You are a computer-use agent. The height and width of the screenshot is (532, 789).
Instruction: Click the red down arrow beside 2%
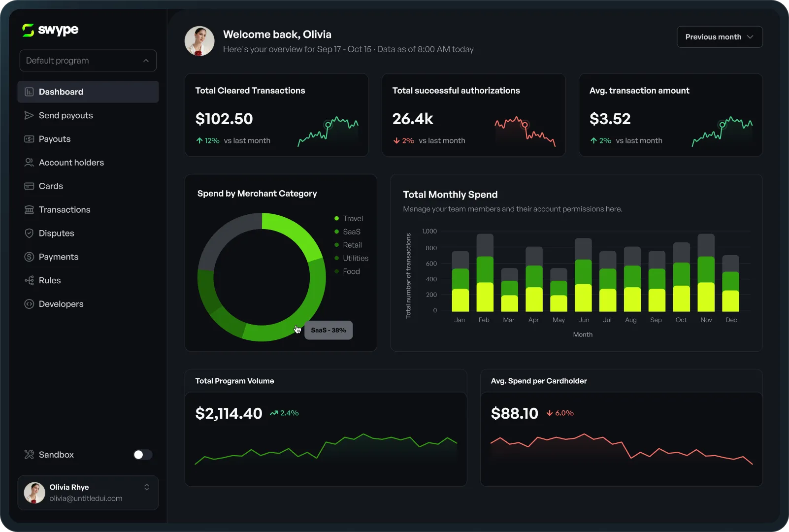point(396,141)
